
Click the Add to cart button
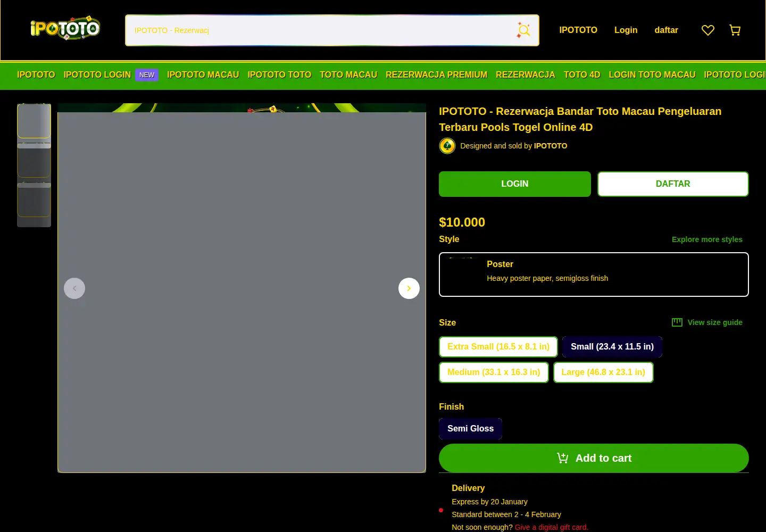tap(594, 458)
